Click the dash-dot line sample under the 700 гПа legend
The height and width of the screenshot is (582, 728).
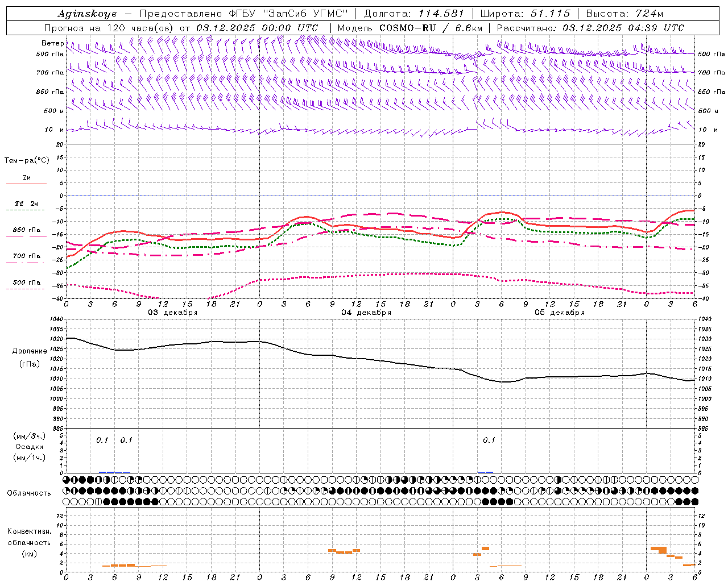pyautogui.click(x=25, y=263)
